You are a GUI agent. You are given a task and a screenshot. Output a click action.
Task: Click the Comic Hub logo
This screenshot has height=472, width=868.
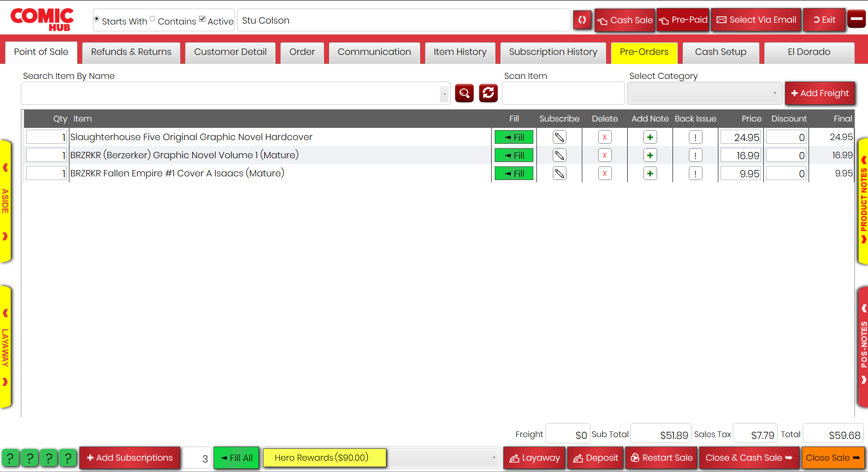(42, 19)
